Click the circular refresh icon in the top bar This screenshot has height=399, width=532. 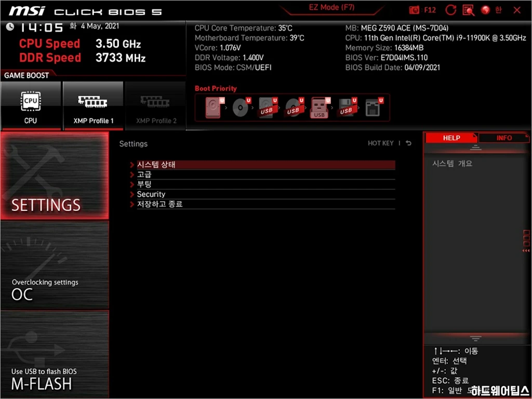pos(450,10)
